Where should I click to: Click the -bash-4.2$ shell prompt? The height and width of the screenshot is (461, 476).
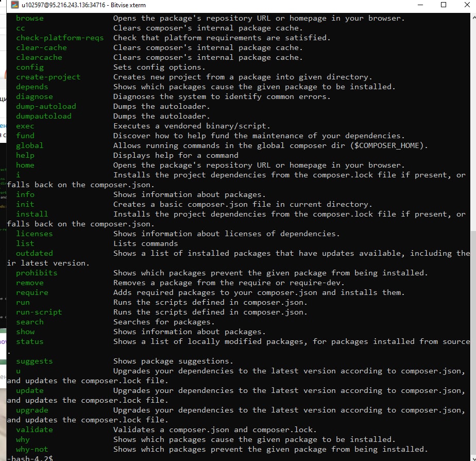point(30,458)
